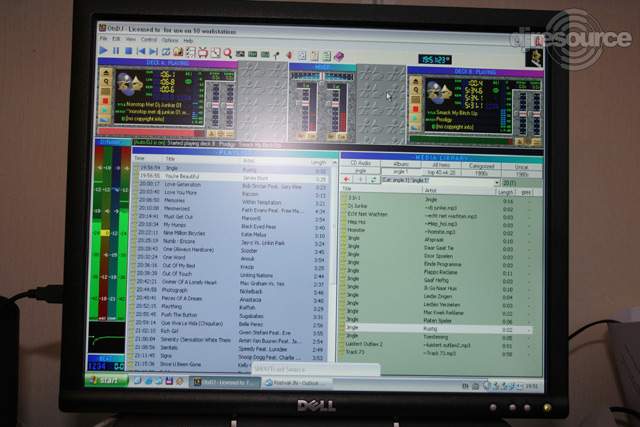The image size is (640, 427).
Task: Click the red square button on Deck A
Action: tap(106, 100)
